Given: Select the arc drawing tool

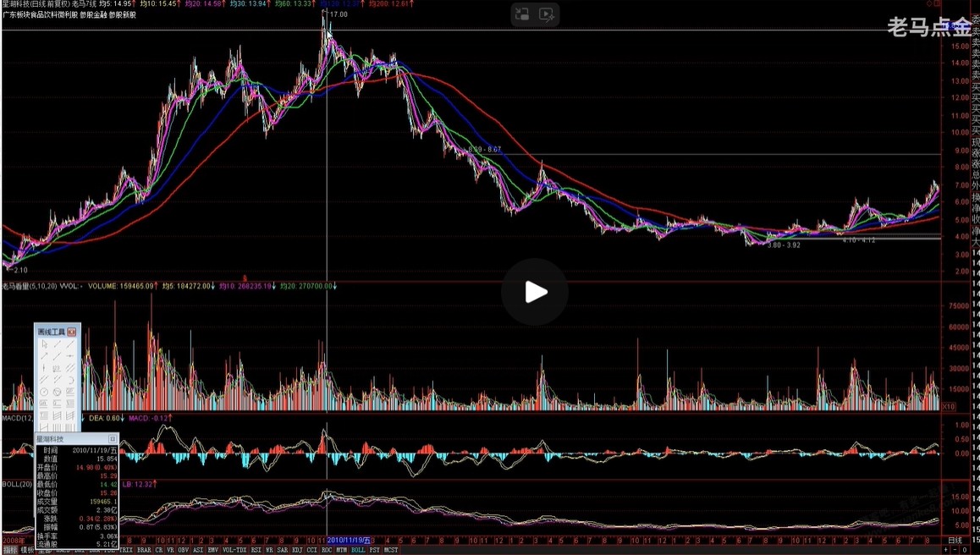Looking at the screenshot, I should pos(69,380).
